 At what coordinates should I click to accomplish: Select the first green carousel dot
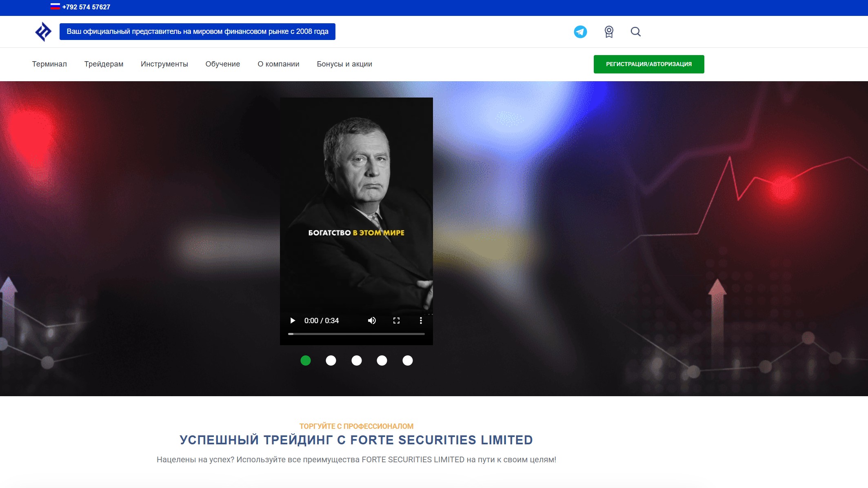[x=306, y=361]
